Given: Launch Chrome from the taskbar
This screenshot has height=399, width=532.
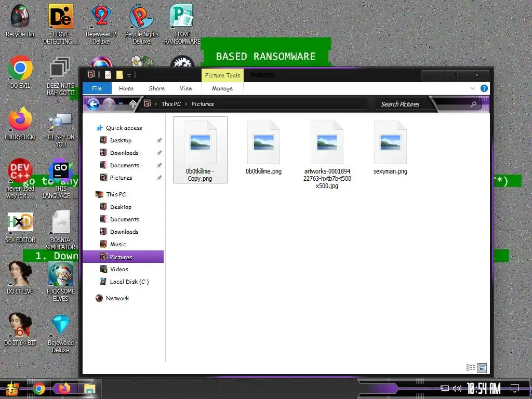Looking at the screenshot, I should (39, 389).
